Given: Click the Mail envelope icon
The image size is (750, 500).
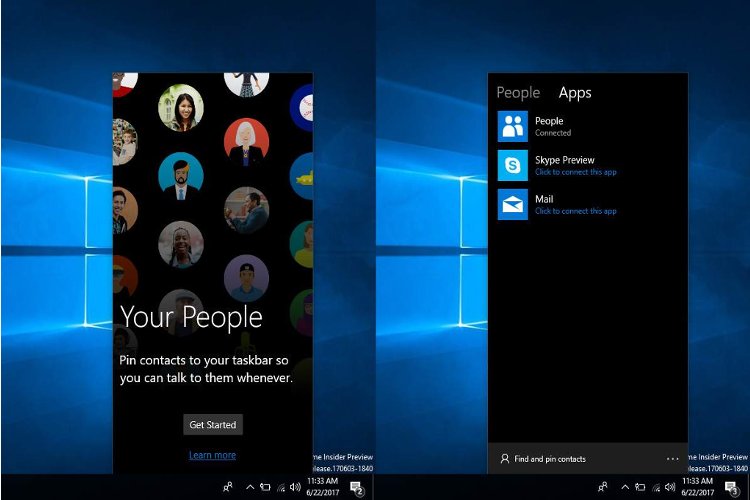Looking at the screenshot, I should pyautogui.click(x=513, y=204).
